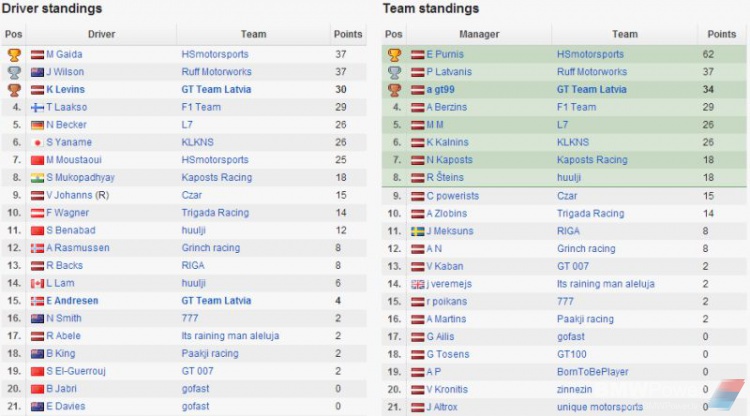Click the Finnish flag next to T Laakso

pos(37,108)
